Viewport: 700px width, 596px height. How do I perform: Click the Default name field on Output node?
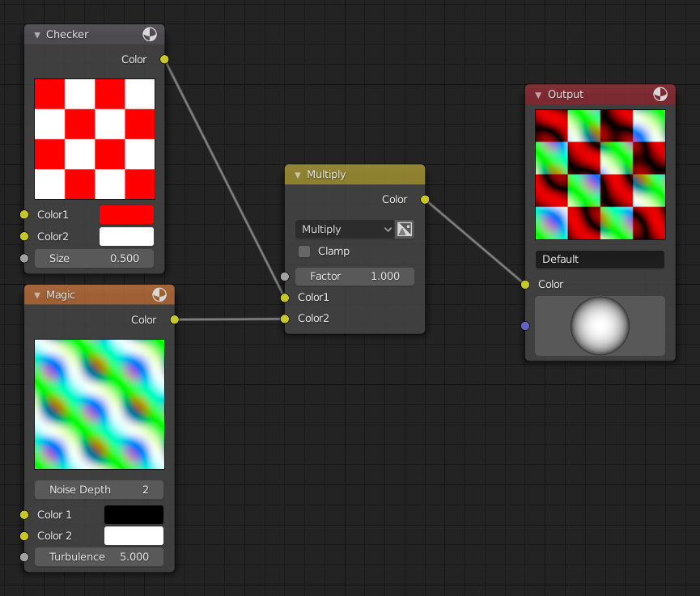tap(600, 259)
